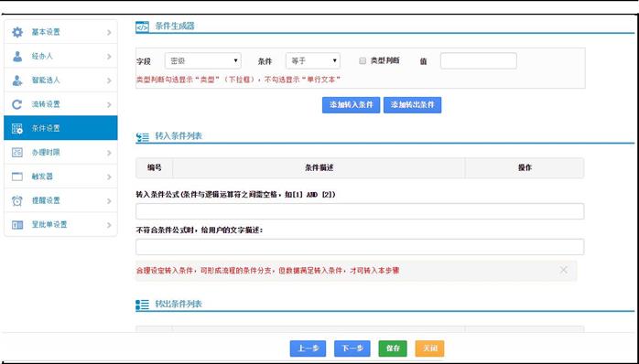
Task: Go to the 触发器 menu item
Action: pos(60,177)
